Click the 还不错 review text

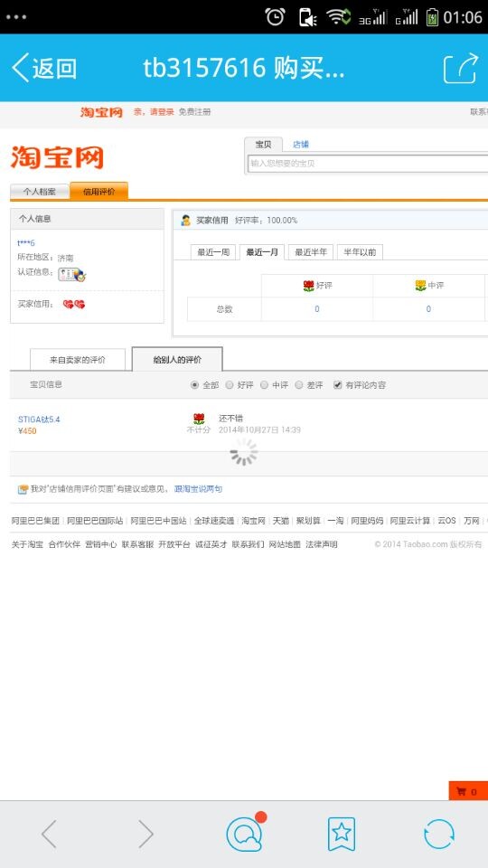point(230,418)
